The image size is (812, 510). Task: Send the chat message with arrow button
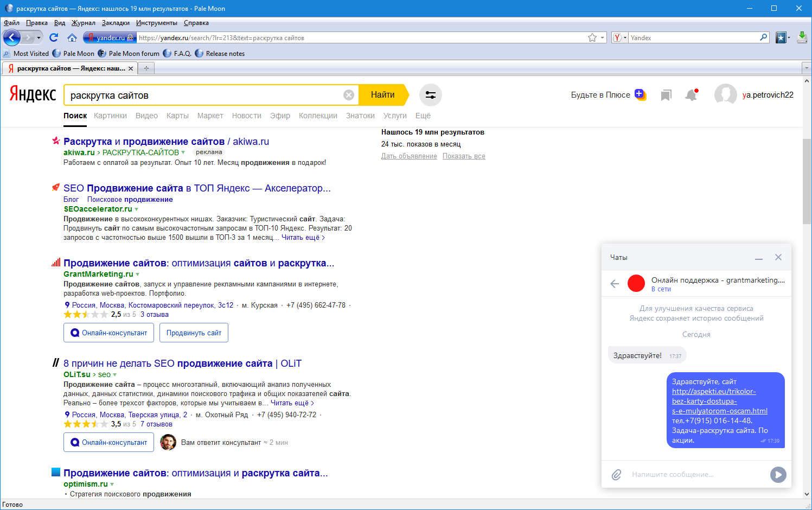click(x=778, y=475)
